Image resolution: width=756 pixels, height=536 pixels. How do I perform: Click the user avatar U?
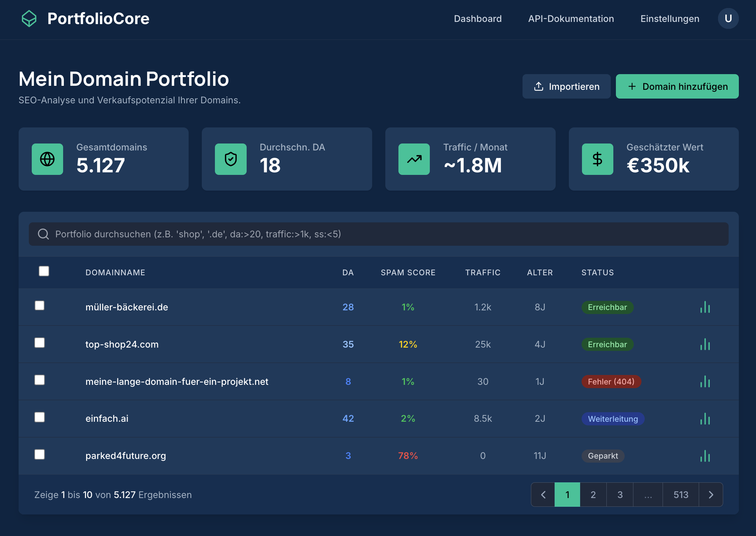point(728,18)
